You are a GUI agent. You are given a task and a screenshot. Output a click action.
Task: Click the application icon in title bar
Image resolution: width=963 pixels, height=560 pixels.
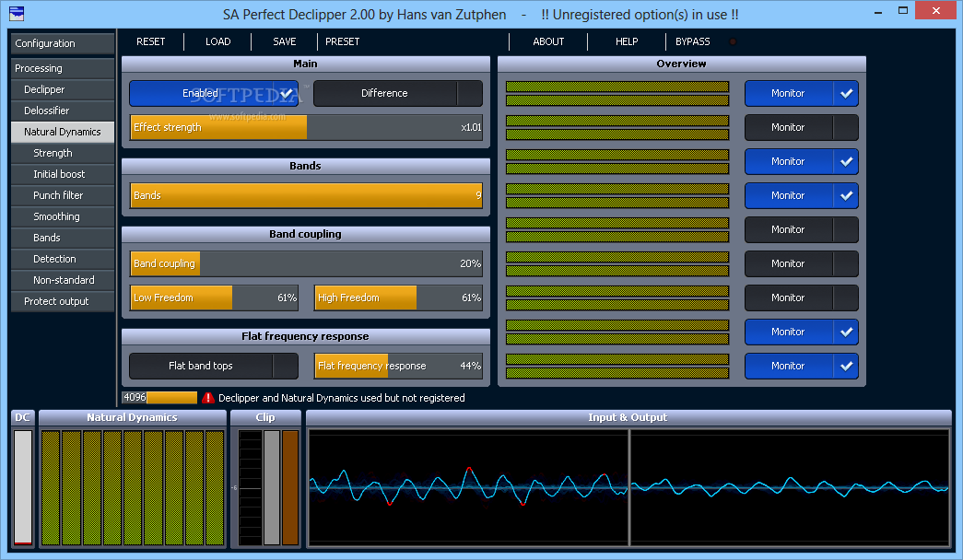point(17,13)
